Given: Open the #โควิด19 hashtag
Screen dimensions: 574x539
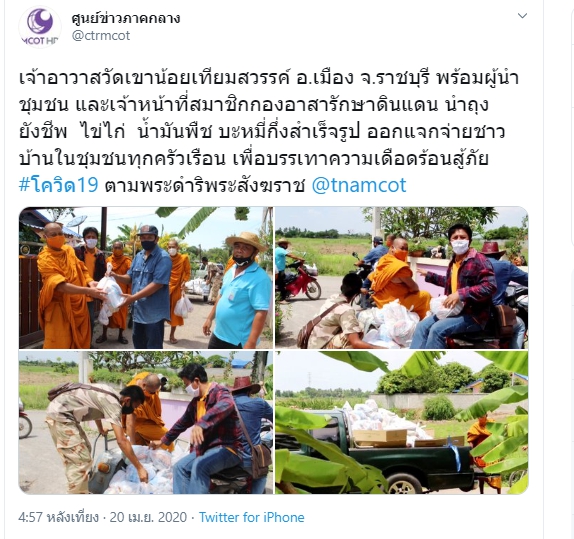Looking at the screenshot, I should pos(59,185).
